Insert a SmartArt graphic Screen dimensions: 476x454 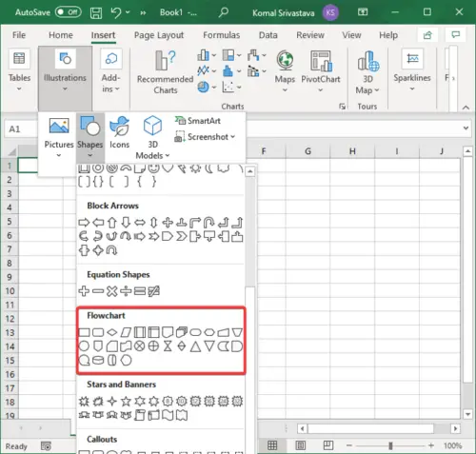pos(197,121)
